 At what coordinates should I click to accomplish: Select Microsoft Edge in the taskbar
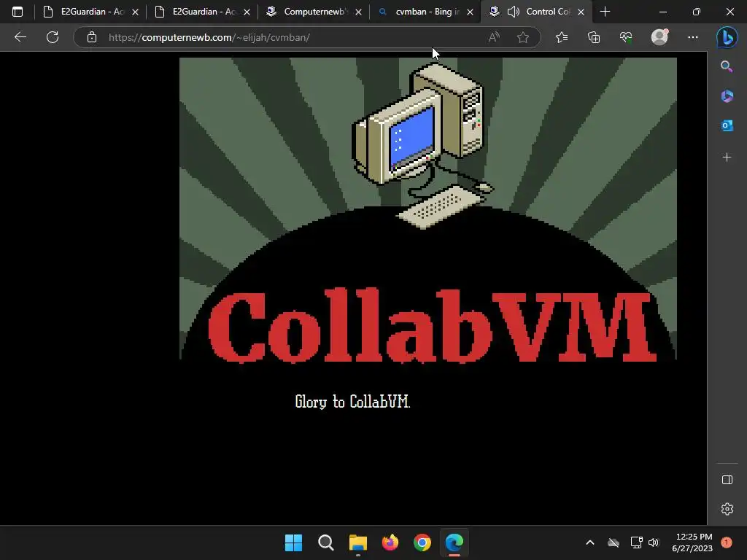(454, 542)
